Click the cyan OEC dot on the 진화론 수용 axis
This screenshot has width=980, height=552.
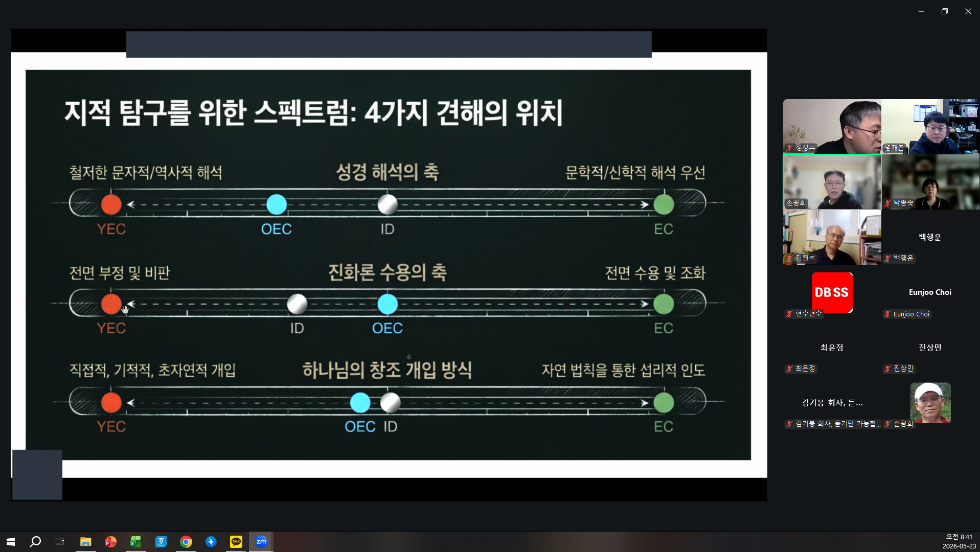388,304
